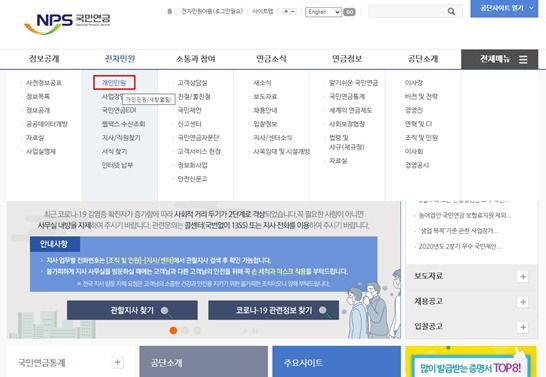Expand 보도자료 panel with its plus icon
This screenshot has width=546, height=377.
click(x=523, y=277)
